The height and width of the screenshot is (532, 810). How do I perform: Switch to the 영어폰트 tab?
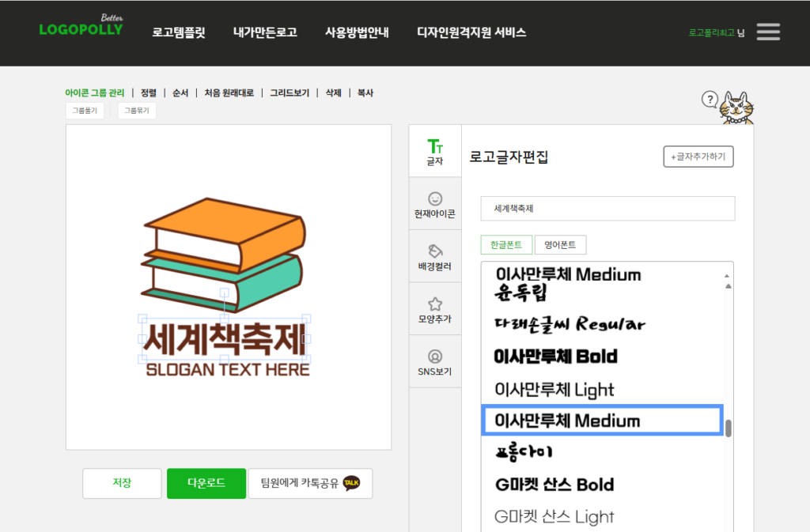click(x=561, y=244)
